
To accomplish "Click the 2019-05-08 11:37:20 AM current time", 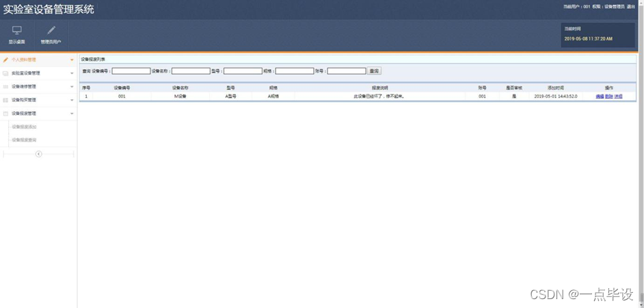I will coord(588,38).
